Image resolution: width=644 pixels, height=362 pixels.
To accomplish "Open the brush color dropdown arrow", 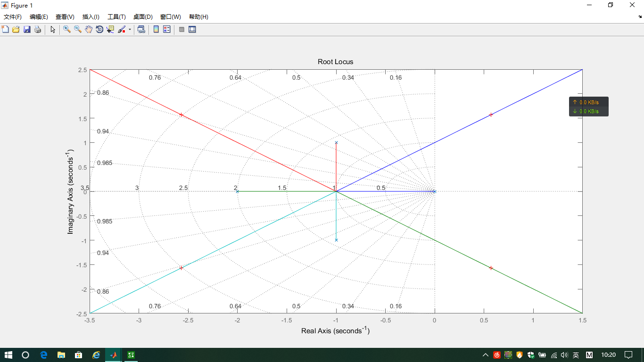I will [130, 29].
